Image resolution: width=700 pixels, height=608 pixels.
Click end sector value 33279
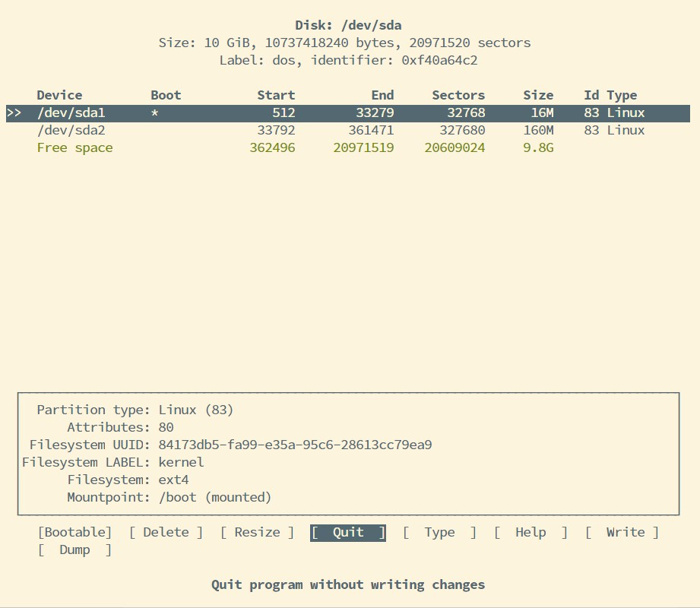(x=375, y=113)
